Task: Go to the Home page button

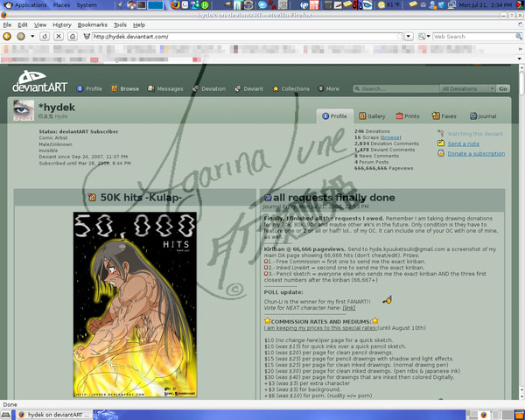Action: tap(73, 36)
